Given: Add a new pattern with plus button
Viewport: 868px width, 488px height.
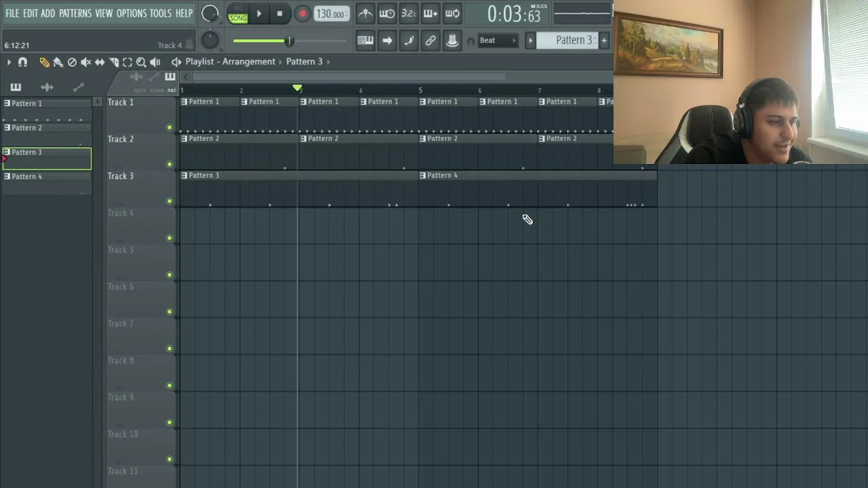Looking at the screenshot, I should coord(604,41).
